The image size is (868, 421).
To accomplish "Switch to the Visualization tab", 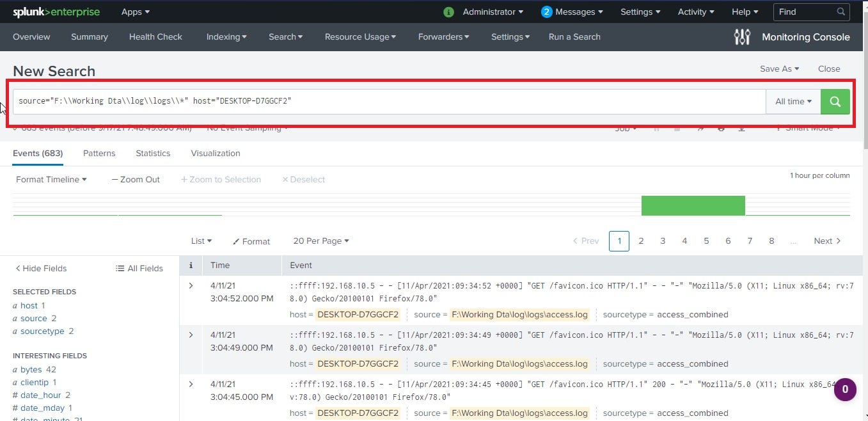I will tap(215, 153).
